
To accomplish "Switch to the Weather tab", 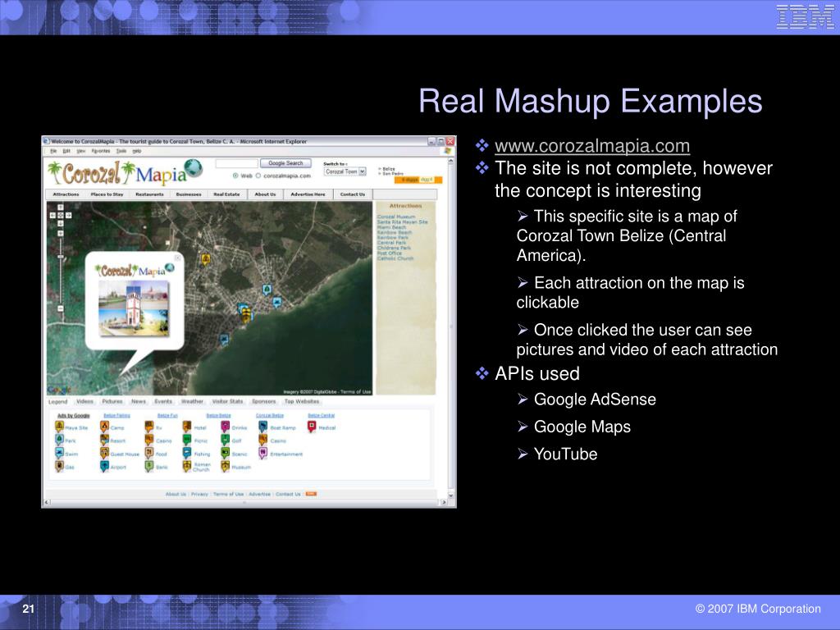I will click(x=192, y=401).
